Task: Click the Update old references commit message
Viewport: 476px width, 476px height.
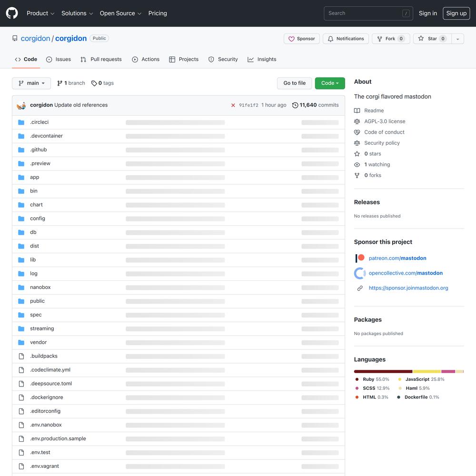Action: pyautogui.click(x=81, y=105)
